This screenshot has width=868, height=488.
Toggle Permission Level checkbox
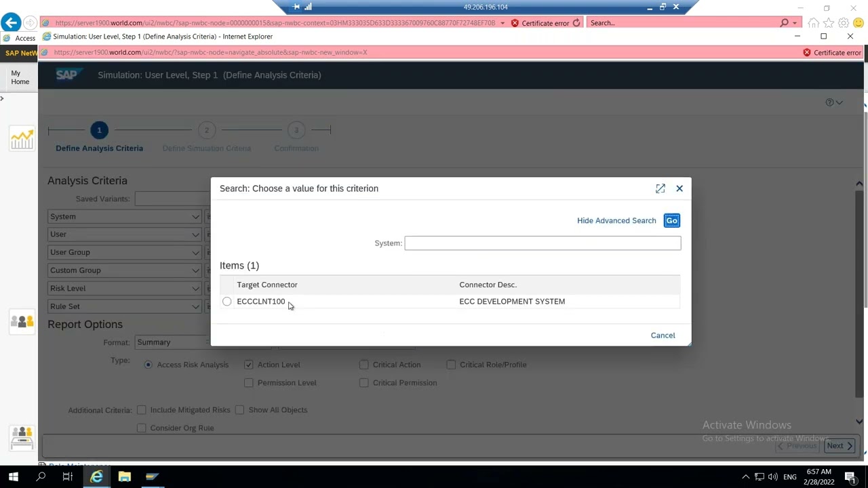coord(248,383)
